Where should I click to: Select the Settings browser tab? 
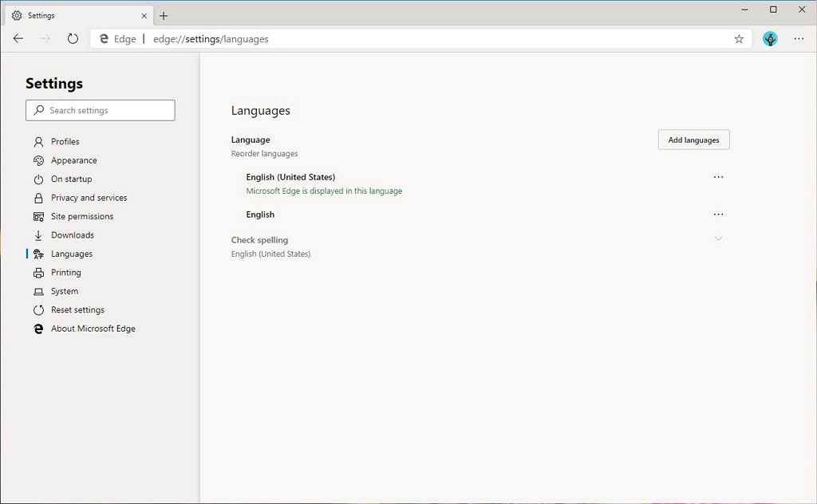(x=79, y=16)
